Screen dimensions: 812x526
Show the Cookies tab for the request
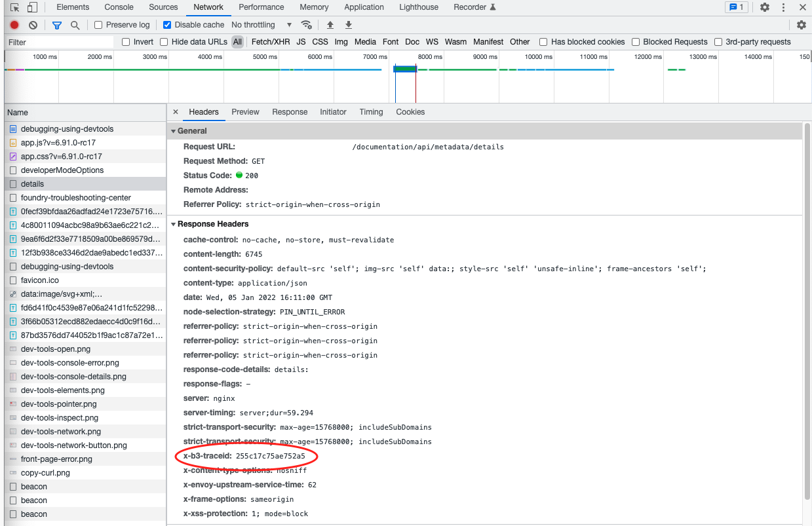coord(410,112)
